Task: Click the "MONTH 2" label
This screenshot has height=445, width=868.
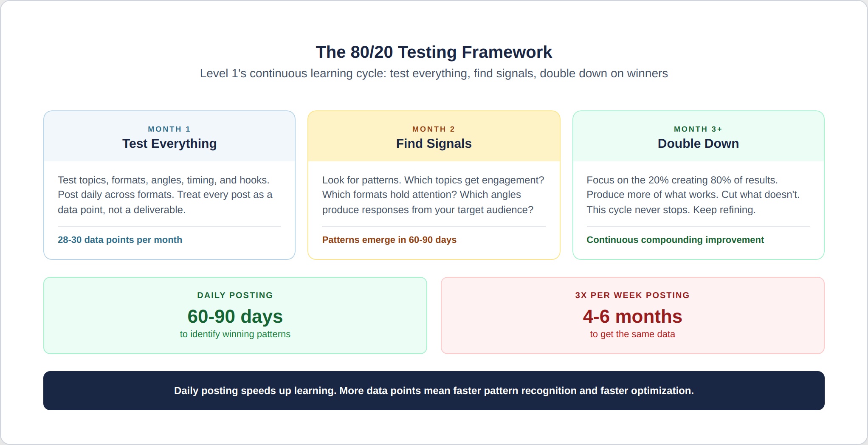Action: click(x=434, y=129)
